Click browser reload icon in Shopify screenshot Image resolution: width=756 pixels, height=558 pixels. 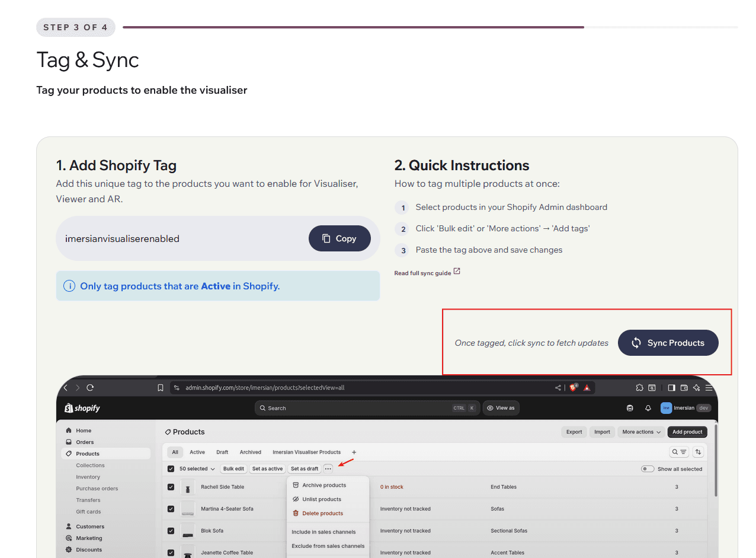click(90, 388)
